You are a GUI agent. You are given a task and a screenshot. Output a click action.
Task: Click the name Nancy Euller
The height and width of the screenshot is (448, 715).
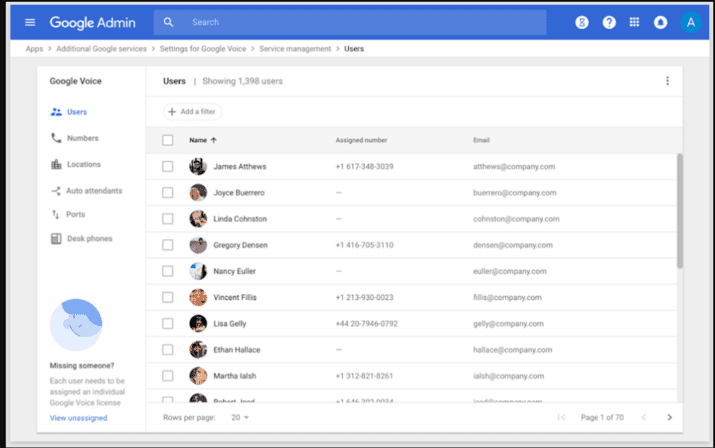234,271
